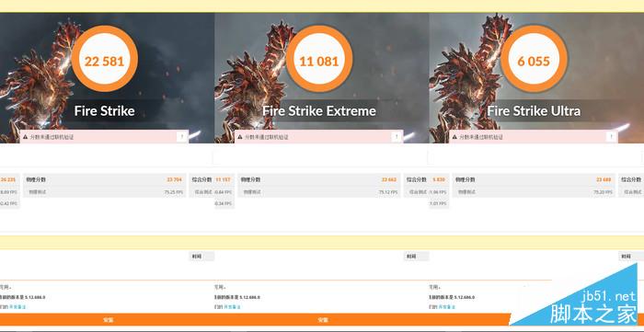644x332 pixels.
Task: Click the Fire Strike Extreme unverified-score warning banner
Action: pos(318,137)
